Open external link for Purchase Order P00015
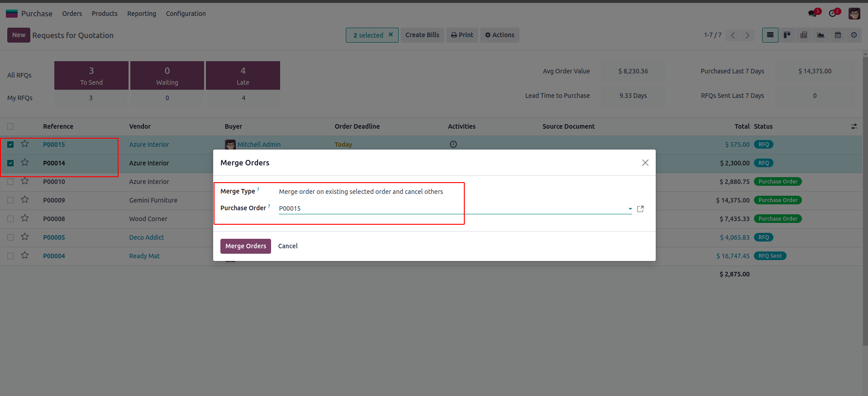Screen dimensions: 868x396 640,209
